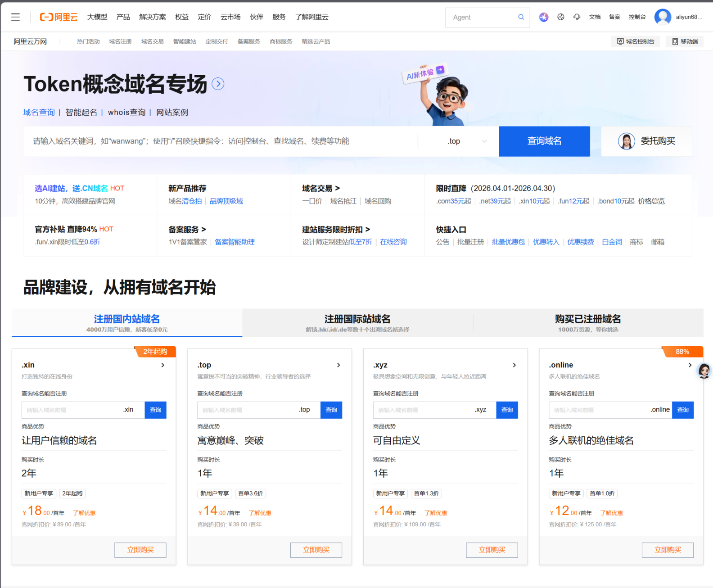Image resolution: width=713 pixels, height=588 pixels.
Task: Open the 了解阿里云 top menu
Action: (x=312, y=17)
